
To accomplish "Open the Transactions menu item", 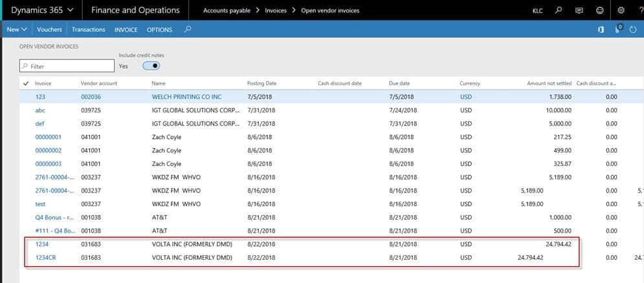I will click(x=88, y=30).
